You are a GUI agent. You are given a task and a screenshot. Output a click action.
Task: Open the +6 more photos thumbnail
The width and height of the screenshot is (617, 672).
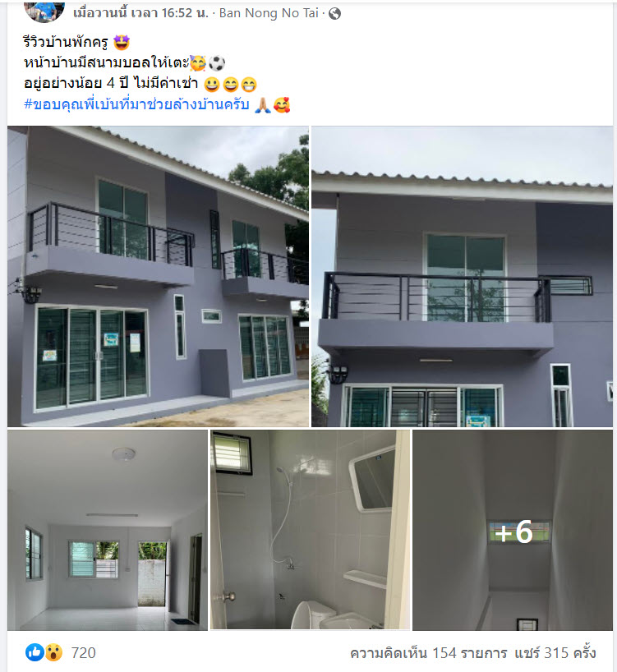tap(513, 530)
